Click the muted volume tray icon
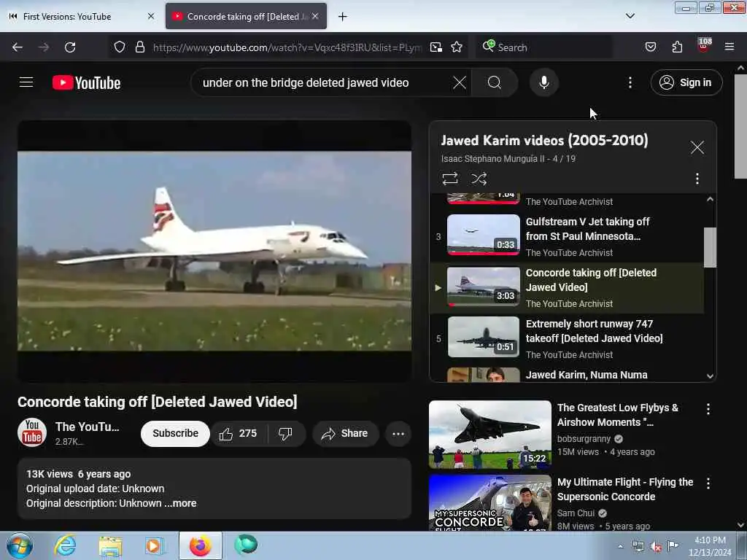 click(656, 546)
